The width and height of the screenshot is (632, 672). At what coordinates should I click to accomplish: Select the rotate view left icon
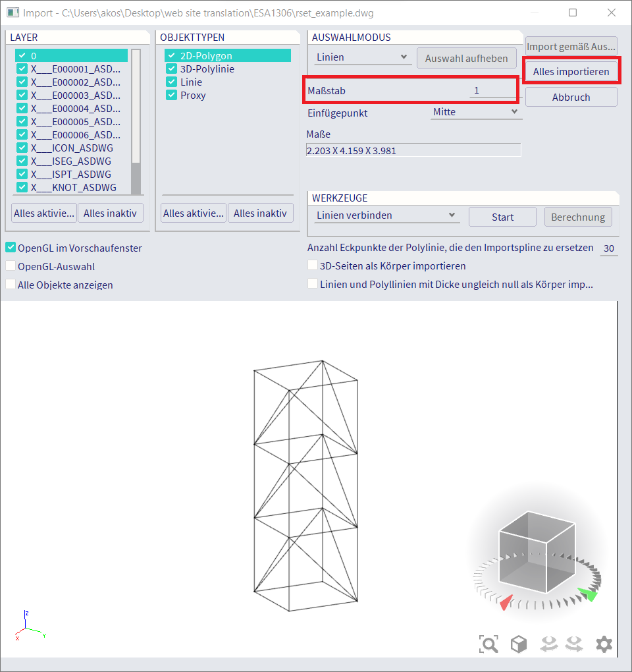(x=548, y=644)
